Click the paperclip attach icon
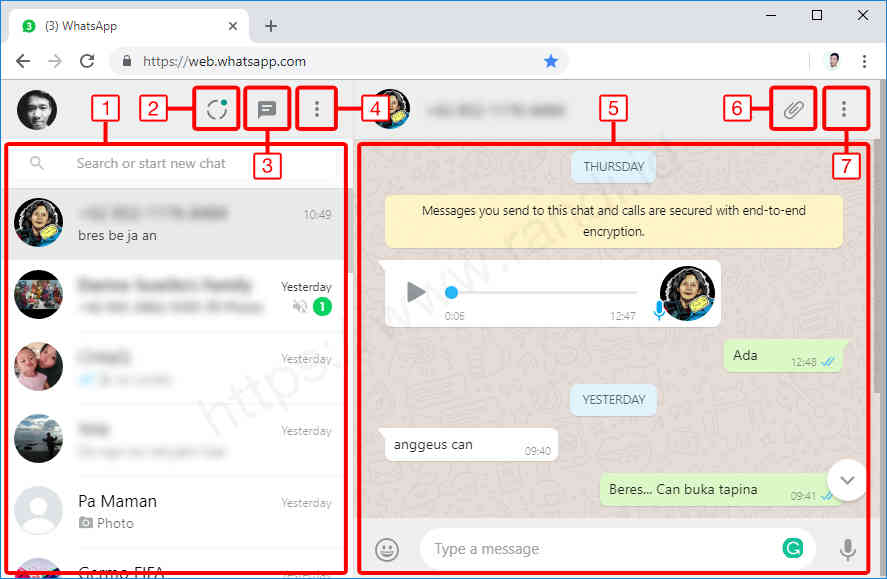Viewport: 887px width, 579px height. point(793,109)
